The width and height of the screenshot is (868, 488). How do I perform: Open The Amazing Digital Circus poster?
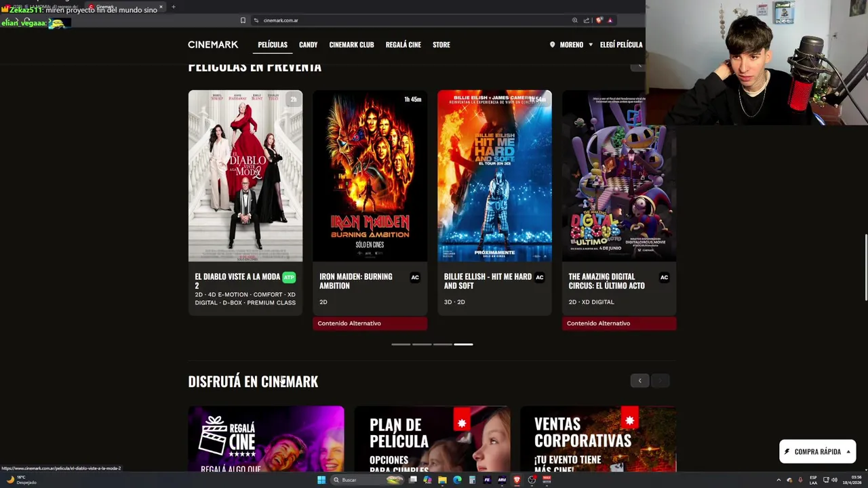pos(619,176)
